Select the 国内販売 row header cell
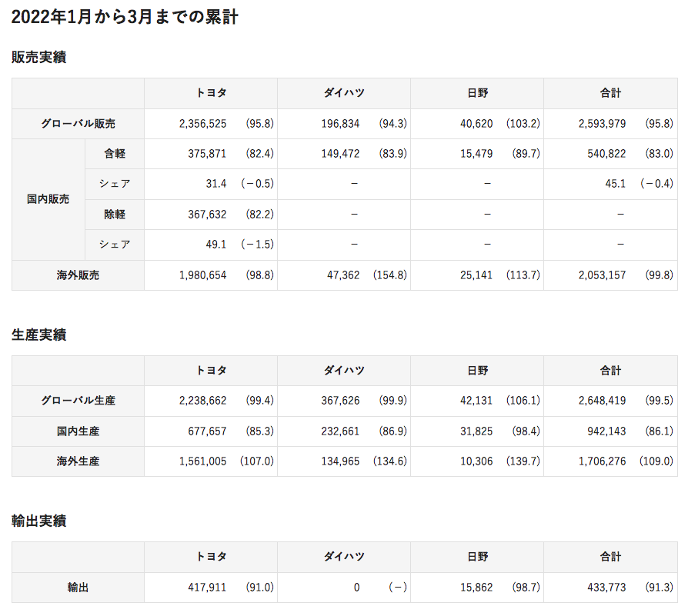688x616 pixels. click(x=48, y=199)
